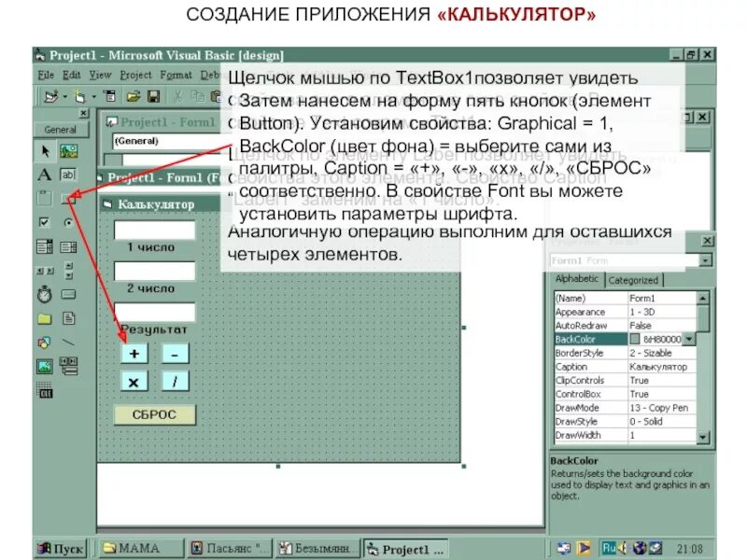
Task: Click the Cut scissors icon in the toolbar
Action: pos(177,97)
